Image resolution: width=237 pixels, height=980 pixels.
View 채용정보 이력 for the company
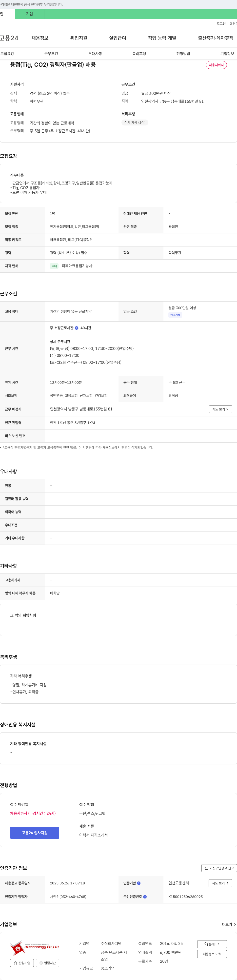pyautogui.click(x=212, y=954)
